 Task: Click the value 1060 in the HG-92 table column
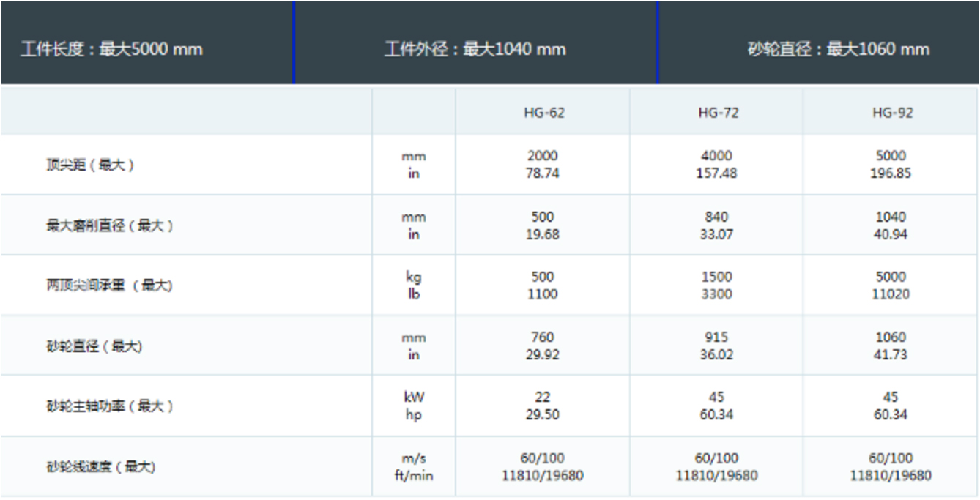pyautogui.click(x=891, y=337)
